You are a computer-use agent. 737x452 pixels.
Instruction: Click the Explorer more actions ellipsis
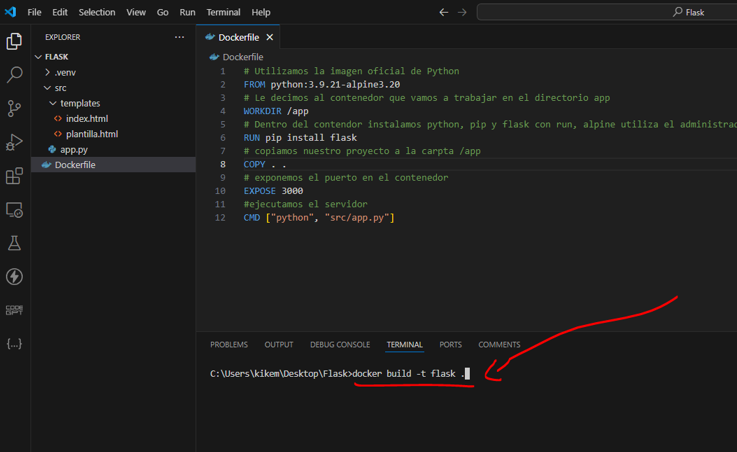pos(179,37)
